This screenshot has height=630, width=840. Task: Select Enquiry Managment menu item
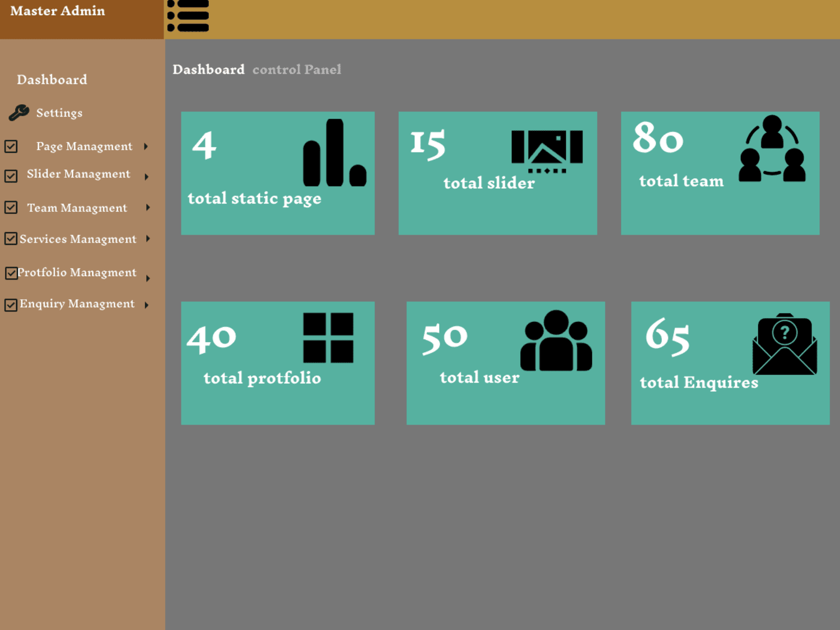click(x=77, y=304)
